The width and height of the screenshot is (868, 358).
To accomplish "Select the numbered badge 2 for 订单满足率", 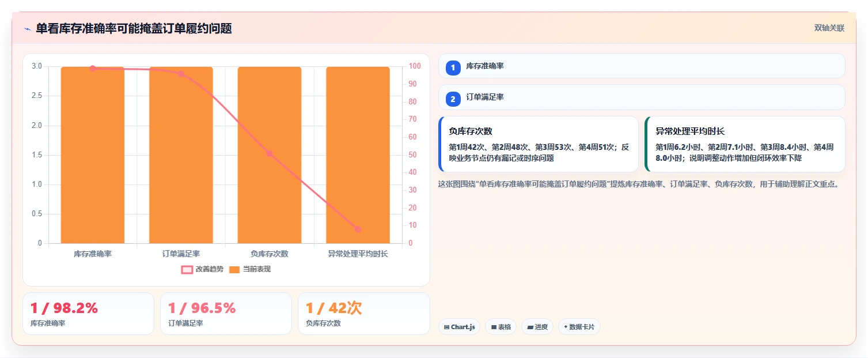I will [453, 99].
